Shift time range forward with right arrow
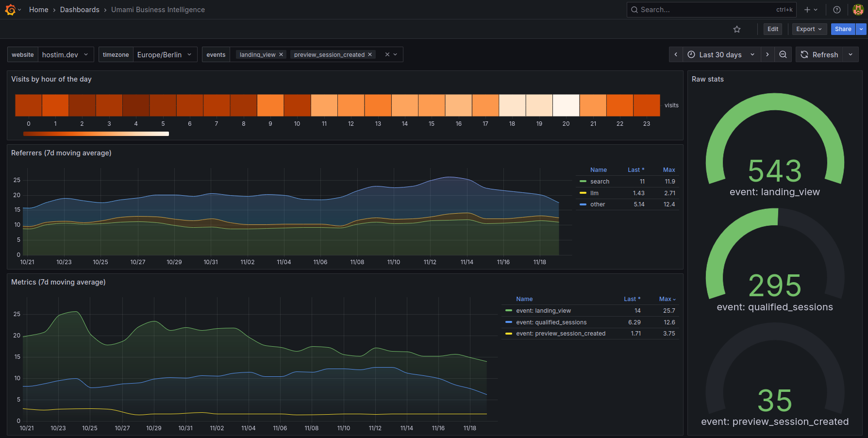 point(768,54)
